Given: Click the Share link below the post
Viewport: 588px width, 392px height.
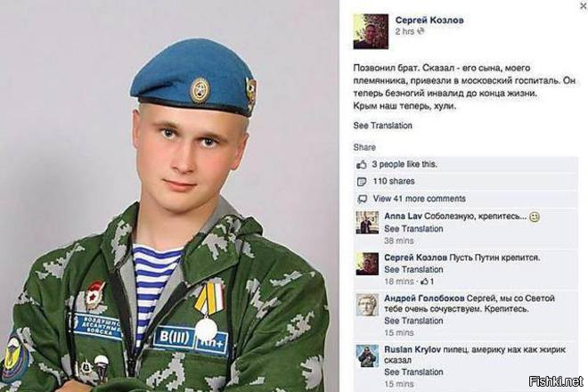Looking at the screenshot, I should [x=364, y=147].
